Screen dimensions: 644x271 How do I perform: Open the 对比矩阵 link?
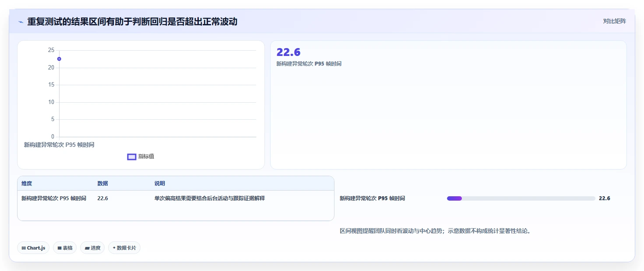pyautogui.click(x=614, y=21)
